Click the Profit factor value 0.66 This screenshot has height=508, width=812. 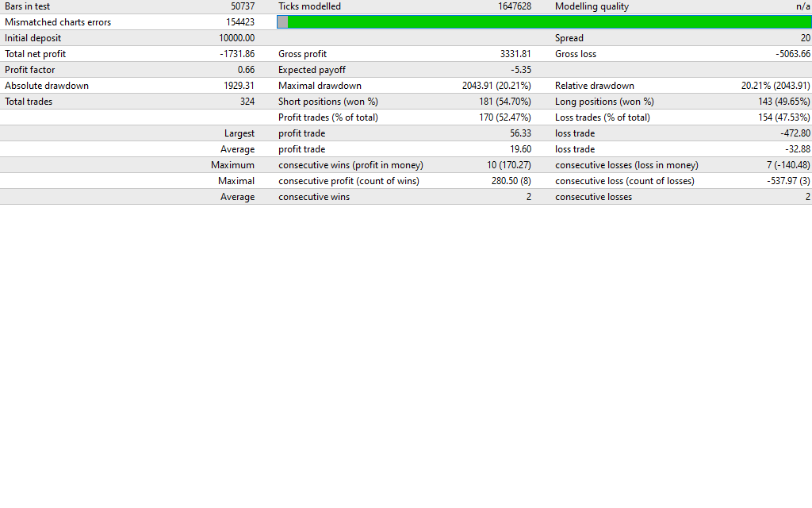[x=246, y=70]
